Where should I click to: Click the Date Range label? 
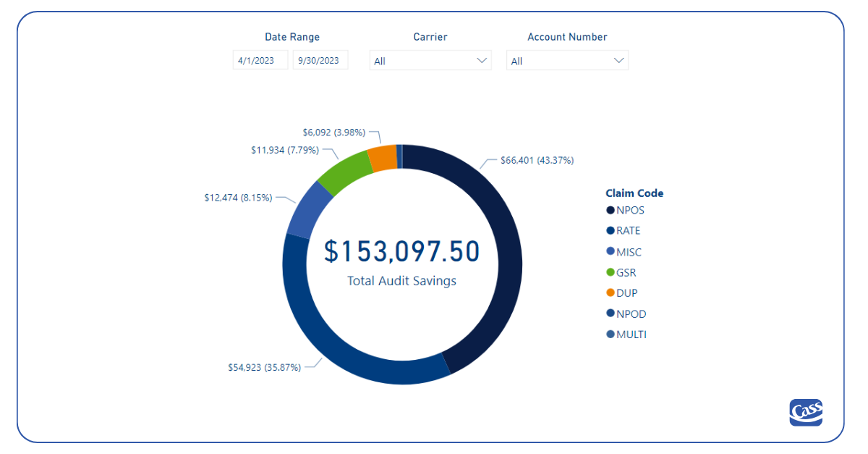292,36
